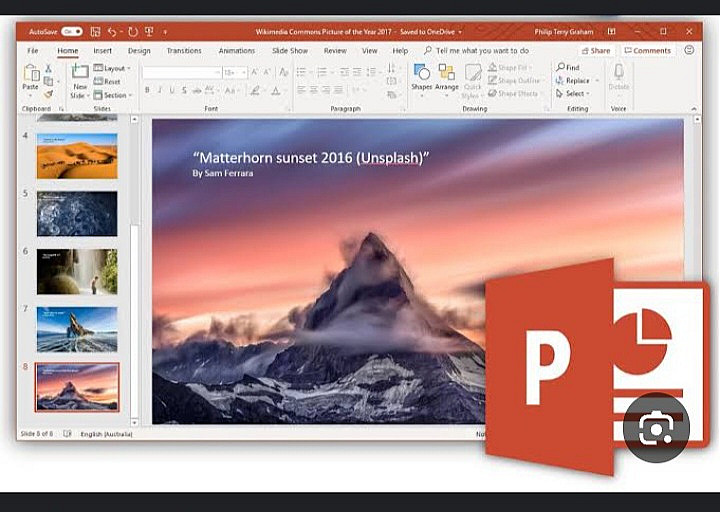Image resolution: width=720 pixels, height=512 pixels.
Task: Start presentation from beginning icon
Action: 149,31
